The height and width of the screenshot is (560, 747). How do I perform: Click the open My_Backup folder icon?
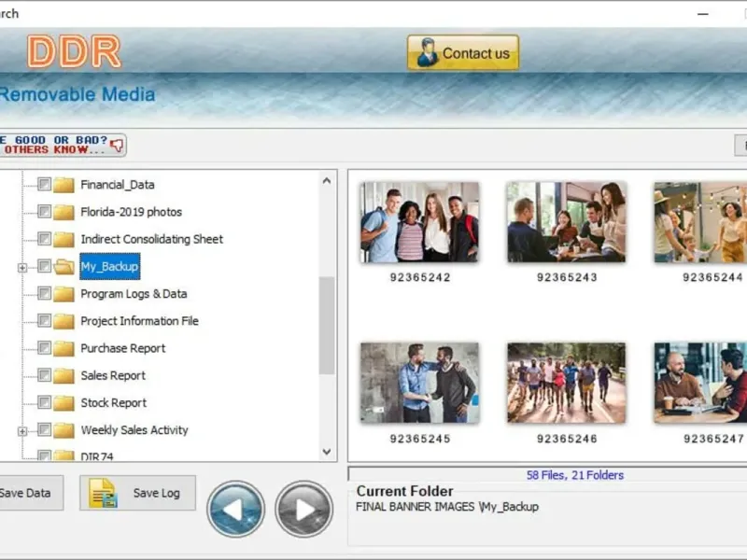pyautogui.click(x=63, y=266)
